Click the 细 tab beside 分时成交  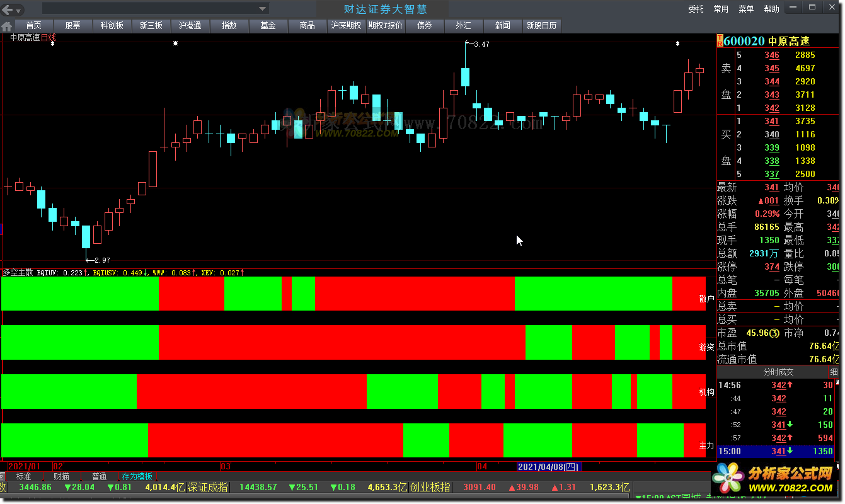click(x=834, y=372)
